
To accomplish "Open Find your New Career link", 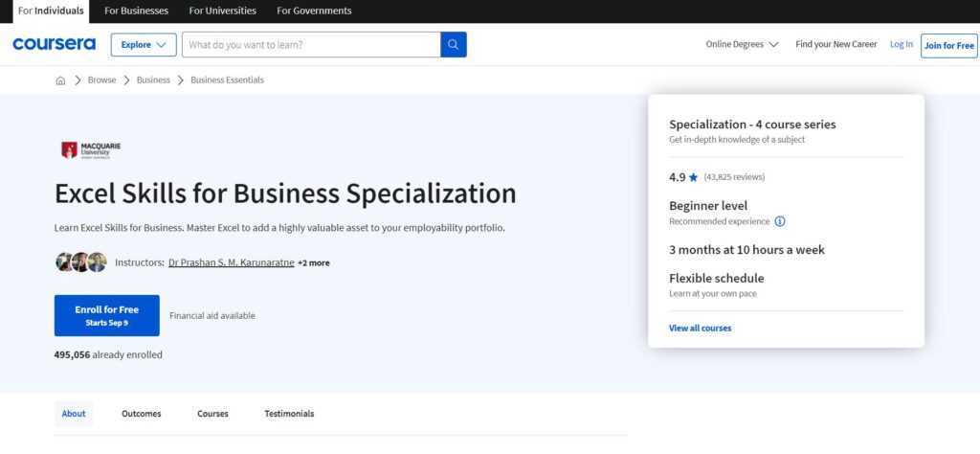I will pos(836,44).
